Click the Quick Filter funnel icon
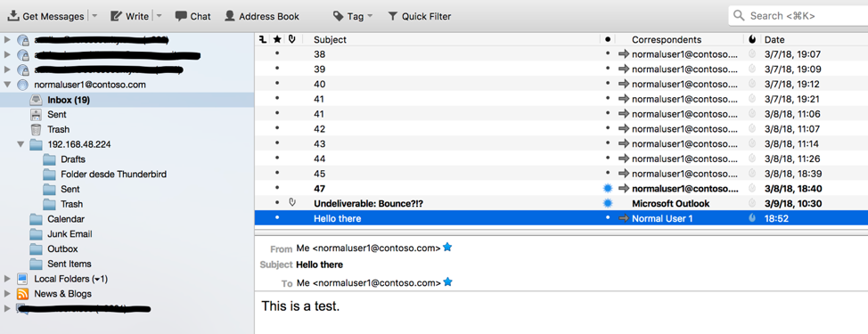 392,16
